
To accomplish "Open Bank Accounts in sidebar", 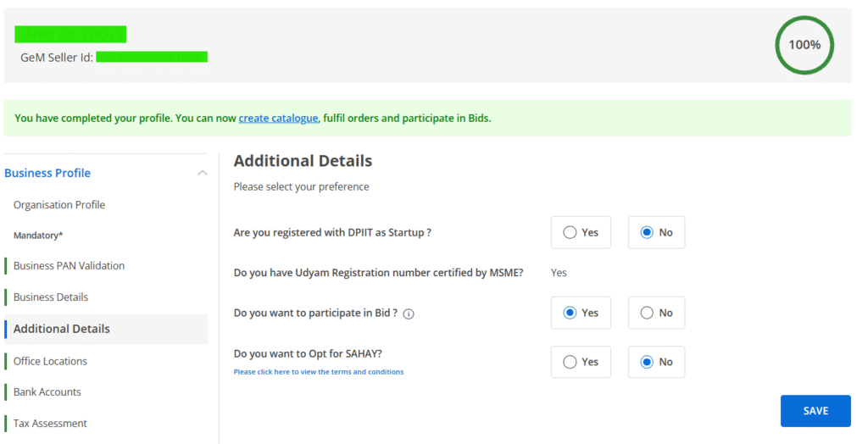I will pos(47,392).
